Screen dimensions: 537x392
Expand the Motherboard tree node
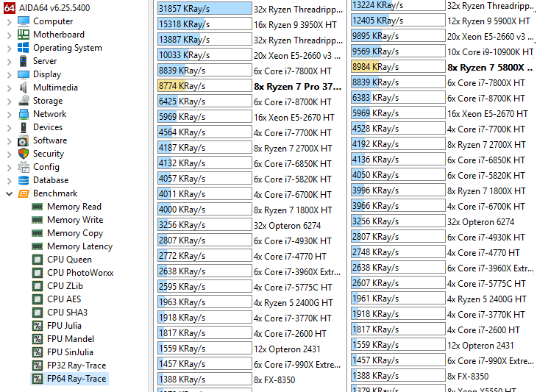pyautogui.click(x=10, y=35)
